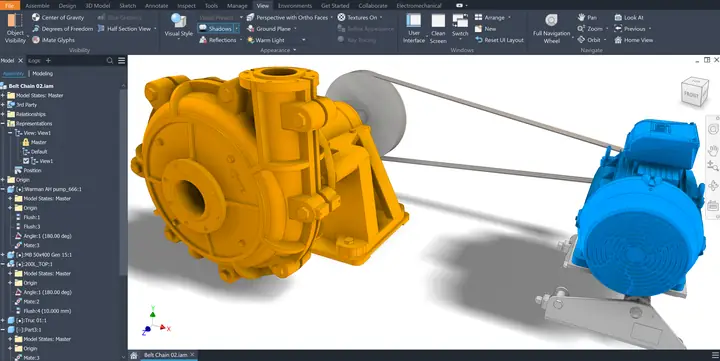Click the ViewCube FRONT face
720x361 pixels.
pyautogui.click(x=691, y=94)
